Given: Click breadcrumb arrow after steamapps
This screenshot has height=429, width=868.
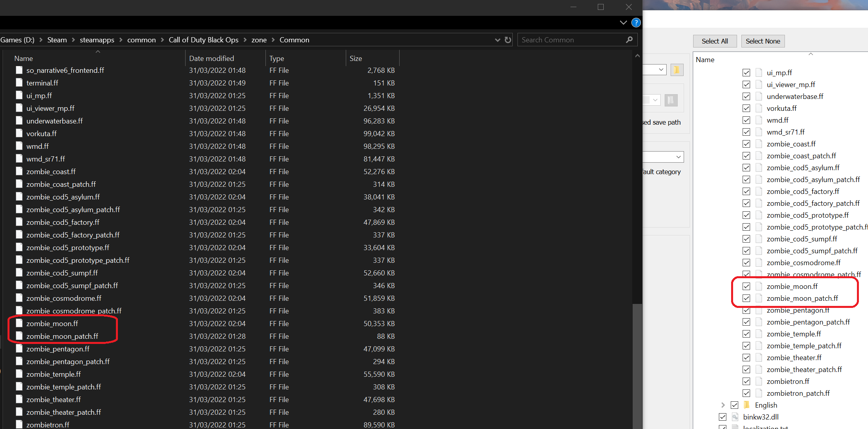Looking at the screenshot, I should [121, 40].
